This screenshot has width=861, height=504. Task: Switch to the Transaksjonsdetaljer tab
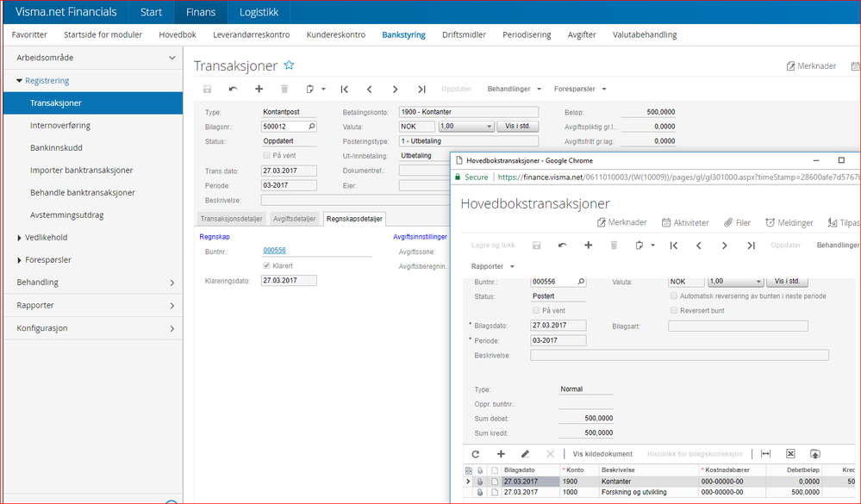pyautogui.click(x=231, y=219)
